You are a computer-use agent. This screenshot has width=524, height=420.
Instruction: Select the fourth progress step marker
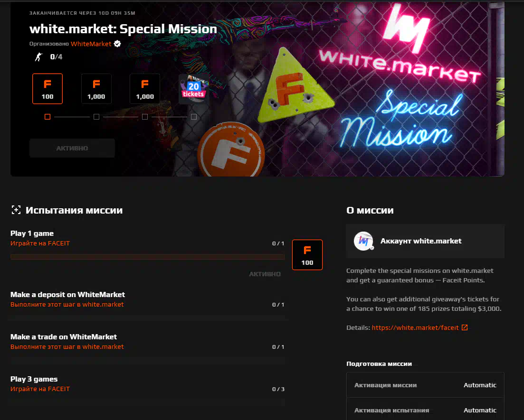(193, 117)
